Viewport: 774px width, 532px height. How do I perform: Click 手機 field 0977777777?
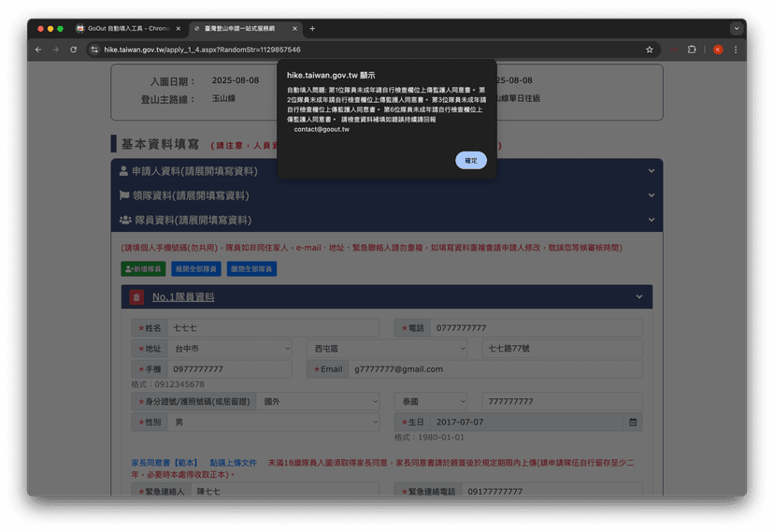click(230, 369)
